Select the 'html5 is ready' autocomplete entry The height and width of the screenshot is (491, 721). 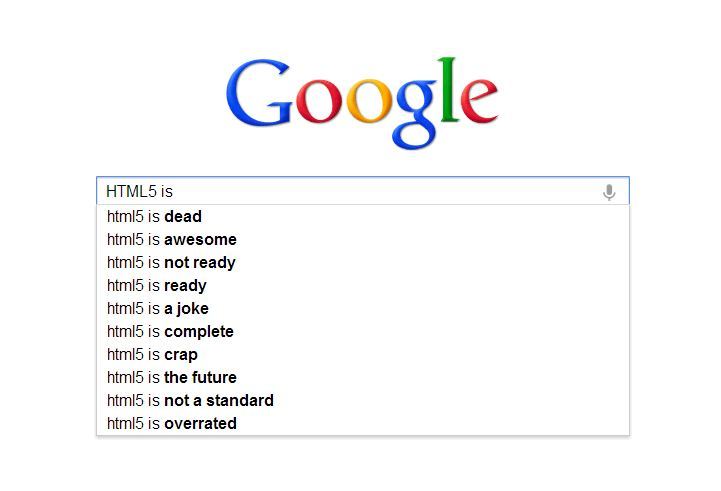[157, 285]
